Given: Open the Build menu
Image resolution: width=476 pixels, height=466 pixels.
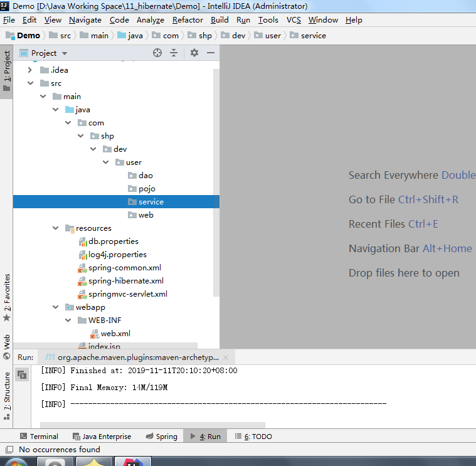Looking at the screenshot, I should click(219, 20).
